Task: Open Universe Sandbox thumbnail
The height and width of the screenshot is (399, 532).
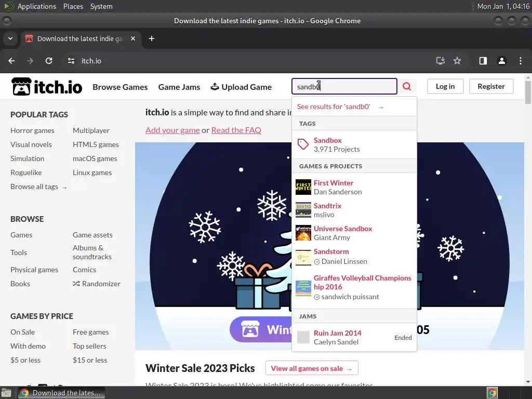Action: click(x=303, y=233)
